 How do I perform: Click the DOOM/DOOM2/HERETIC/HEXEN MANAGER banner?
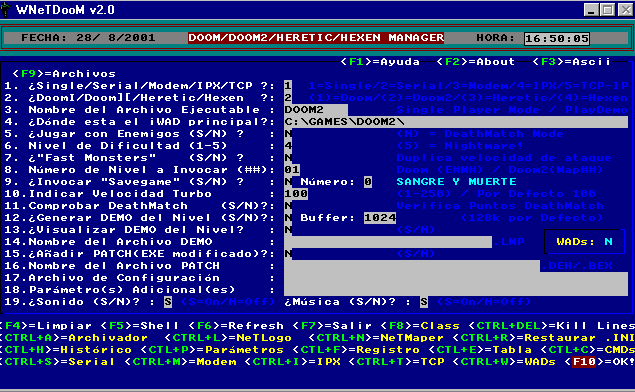[x=316, y=38]
